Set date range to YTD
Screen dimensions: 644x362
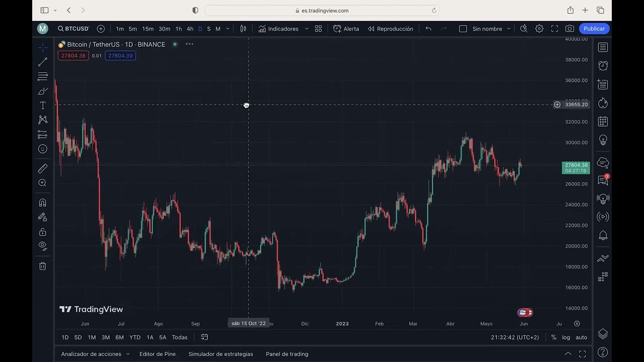(x=135, y=337)
